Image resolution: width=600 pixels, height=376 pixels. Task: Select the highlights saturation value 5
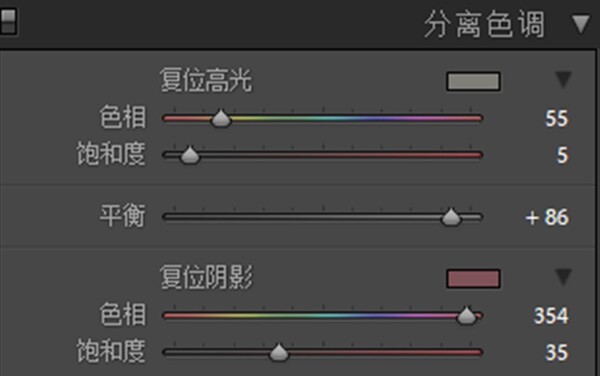click(x=562, y=155)
